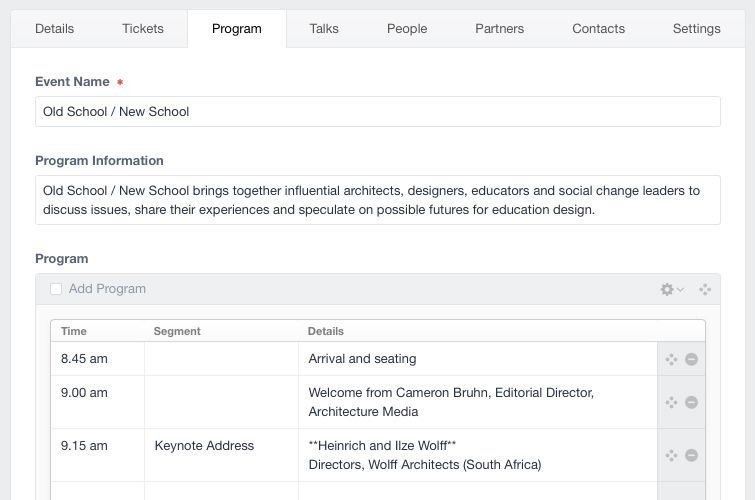Go to the Talks tab
Image resolution: width=755 pixels, height=500 pixels.
[x=324, y=29]
